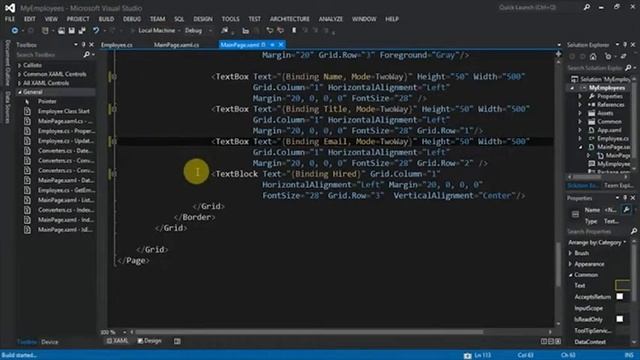Viewport: 640px width, 360px height.
Task: Open the zoom percentage dropdown
Action: [x=124, y=332]
